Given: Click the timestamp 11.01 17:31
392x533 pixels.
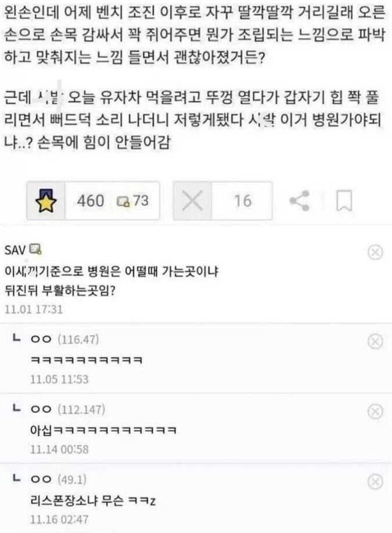Looking at the screenshot, I should click(34, 309).
